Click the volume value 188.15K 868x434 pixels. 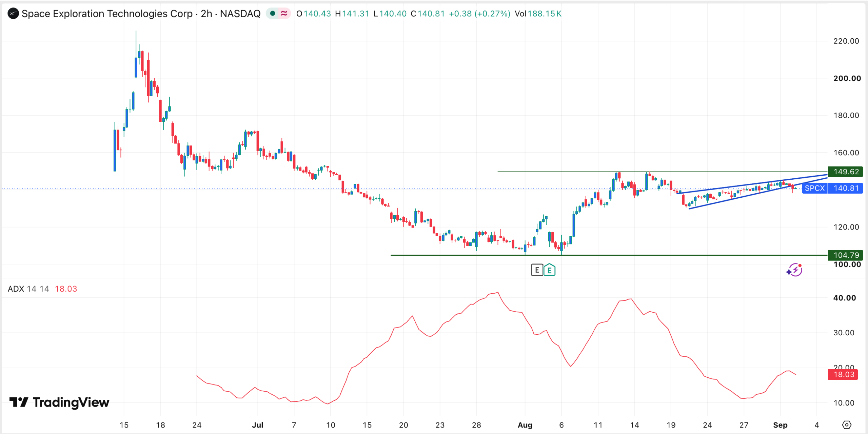click(545, 14)
